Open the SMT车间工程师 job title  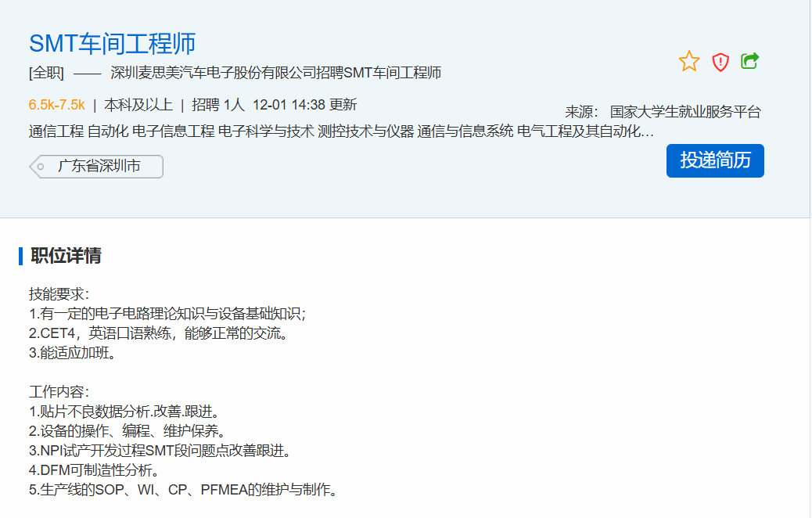click(112, 44)
